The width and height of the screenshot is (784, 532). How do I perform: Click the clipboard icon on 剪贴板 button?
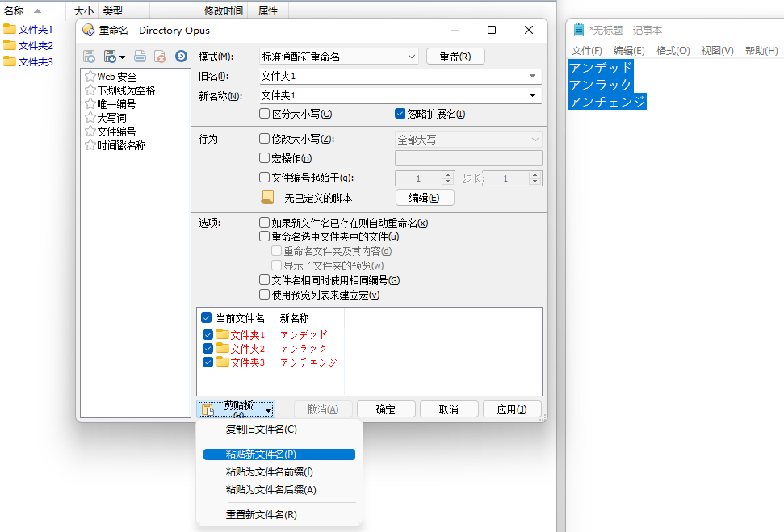tap(208, 410)
